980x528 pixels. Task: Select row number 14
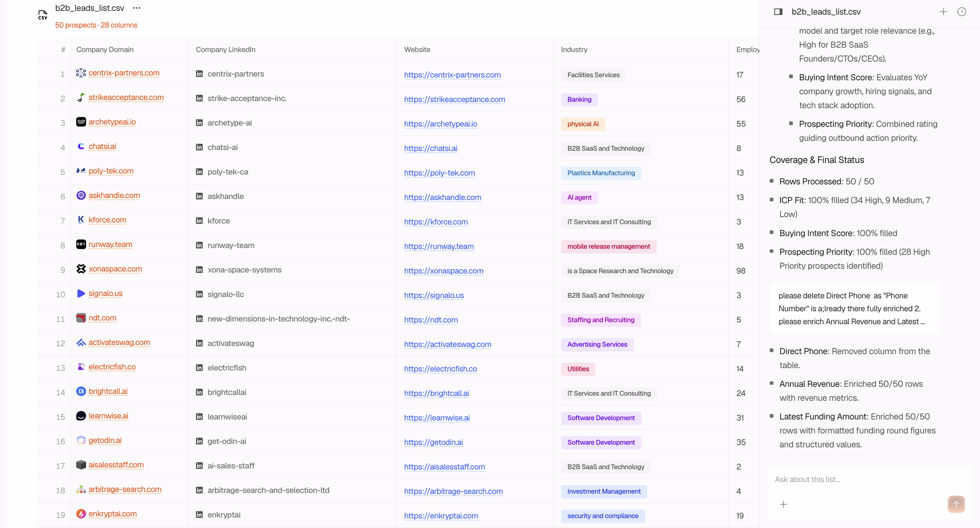coord(61,393)
